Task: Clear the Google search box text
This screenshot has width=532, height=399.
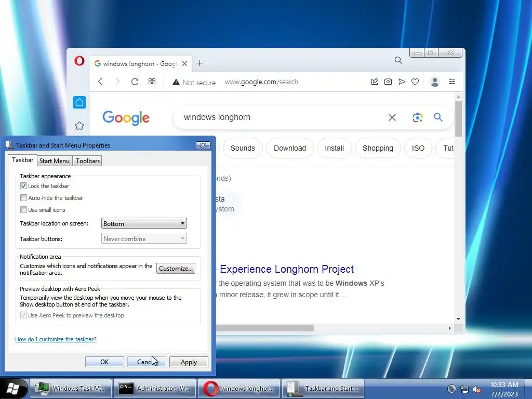Action: click(x=392, y=117)
